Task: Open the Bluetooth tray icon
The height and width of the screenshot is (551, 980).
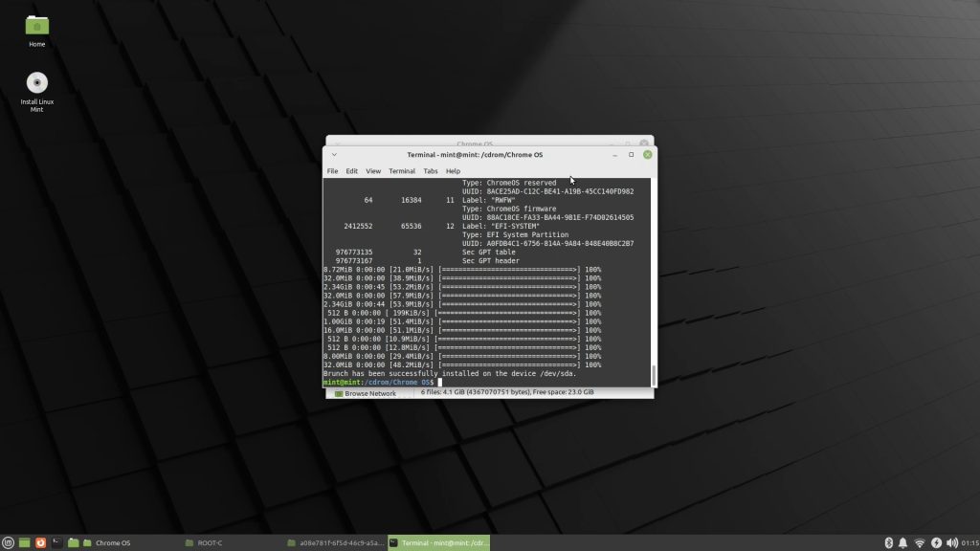Action: point(888,542)
